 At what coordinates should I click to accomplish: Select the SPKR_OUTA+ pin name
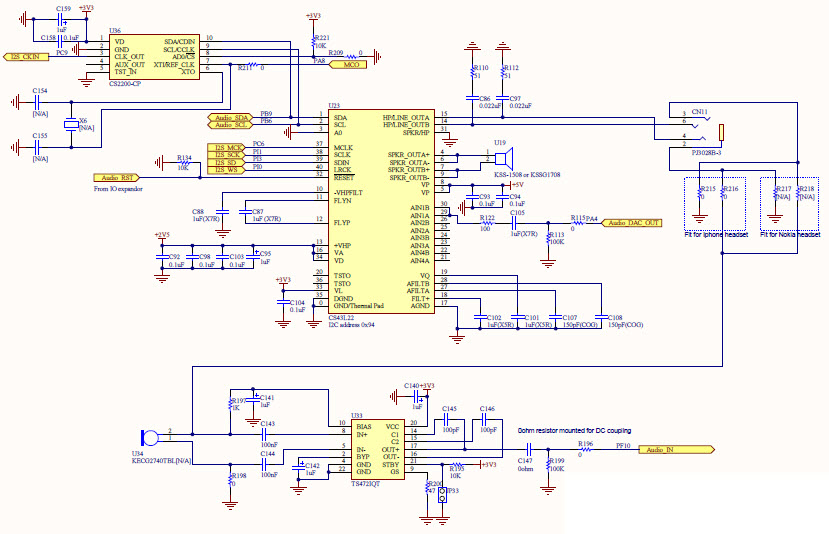coord(409,155)
